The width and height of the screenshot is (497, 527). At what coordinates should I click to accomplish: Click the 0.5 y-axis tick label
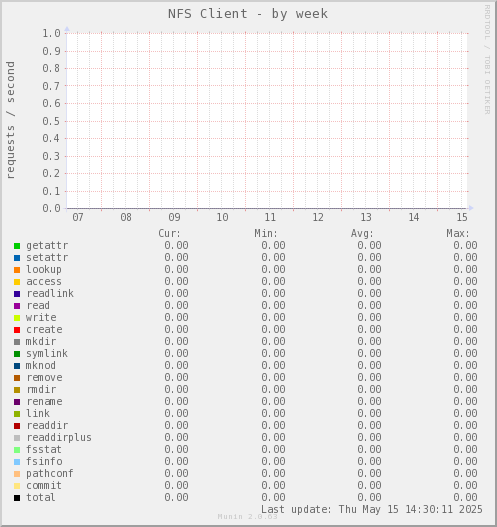tap(51, 121)
